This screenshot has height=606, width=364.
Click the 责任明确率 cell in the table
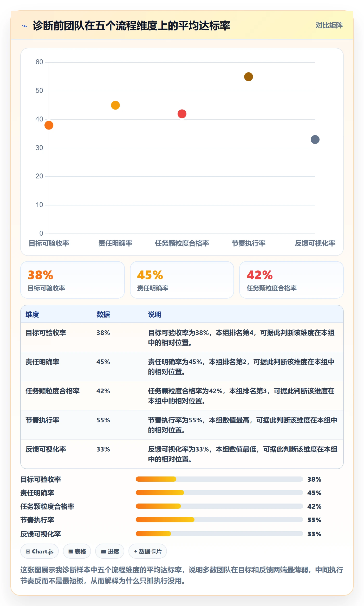click(x=42, y=362)
